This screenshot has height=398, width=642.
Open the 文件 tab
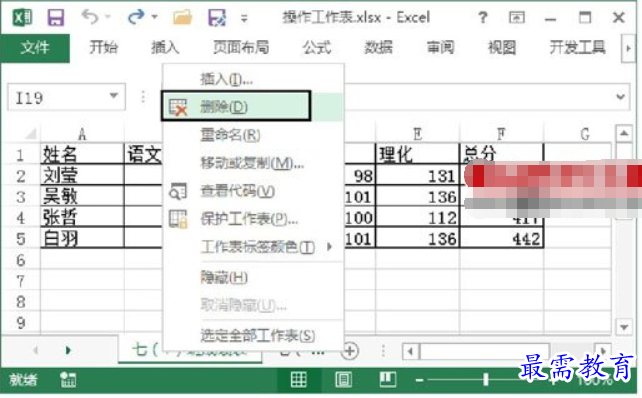click(x=35, y=48)
